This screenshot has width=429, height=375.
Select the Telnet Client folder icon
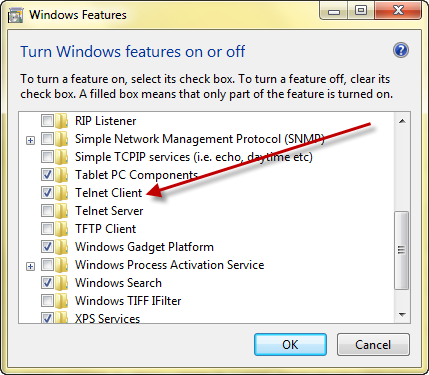(x=62, y=193)
